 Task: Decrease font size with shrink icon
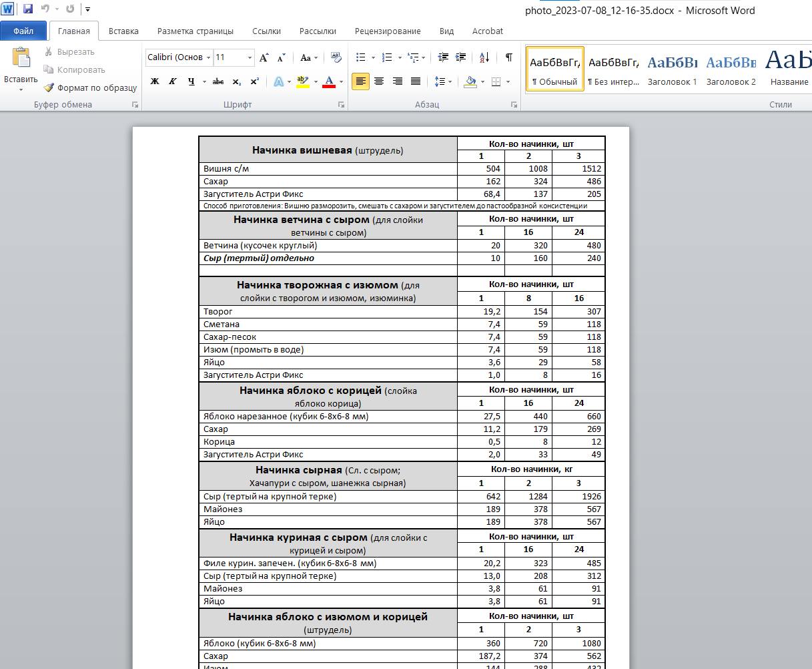pos(281,57)
